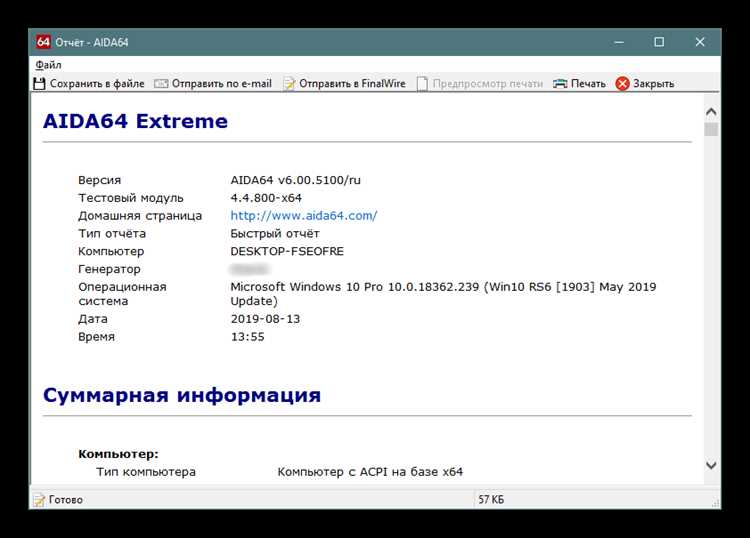Click the Версия label

(x=99, y=180)
